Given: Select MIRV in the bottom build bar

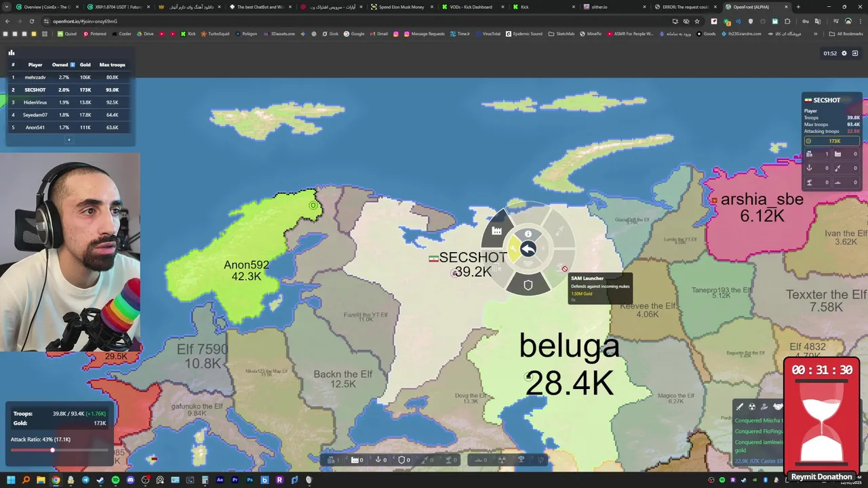Looking at the screenshot, I should click(x=540, y=460).
